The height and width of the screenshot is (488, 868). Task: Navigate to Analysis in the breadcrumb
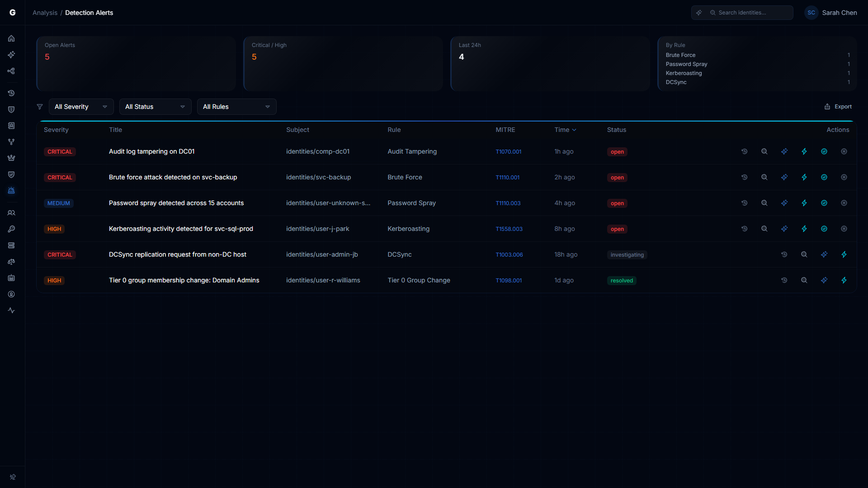tap(45, 13)
